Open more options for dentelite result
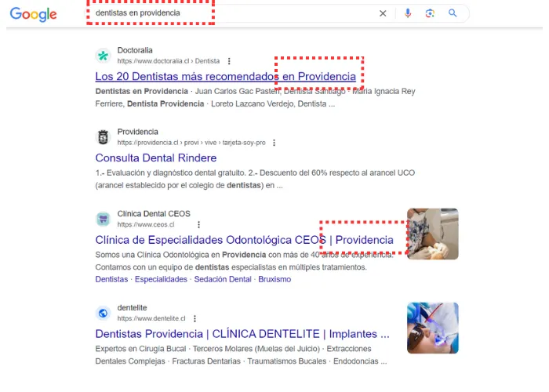The height and width of the screenshot is (392, 549). pyautogui.click(x=195, y=318)
